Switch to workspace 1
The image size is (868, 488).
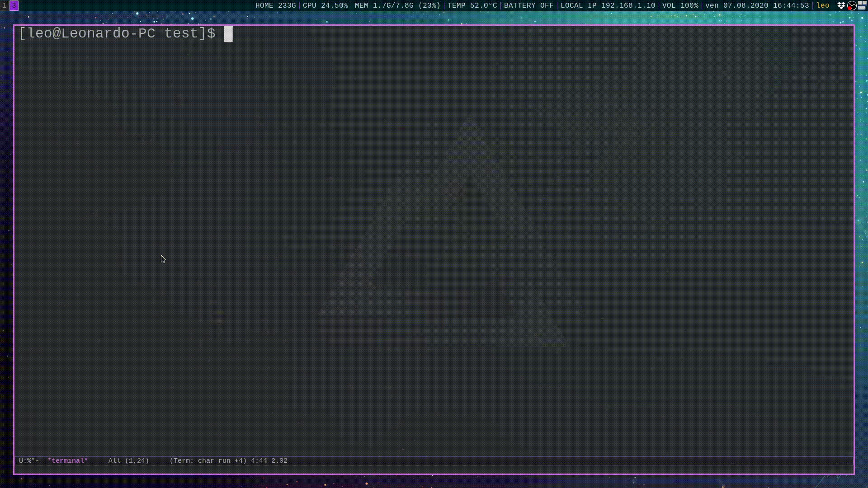pos(5,5)
